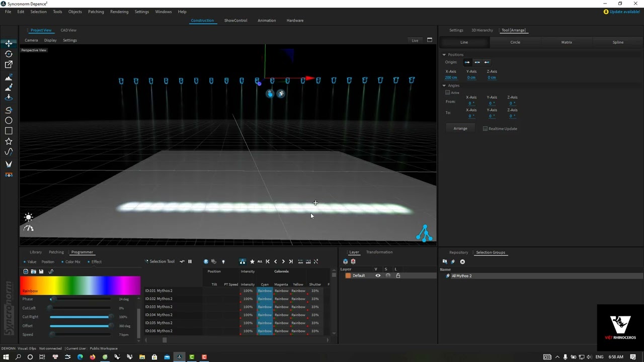
Task: Pause programmer output with pause button
Action: pyautogui.click(x=190, y=261)
